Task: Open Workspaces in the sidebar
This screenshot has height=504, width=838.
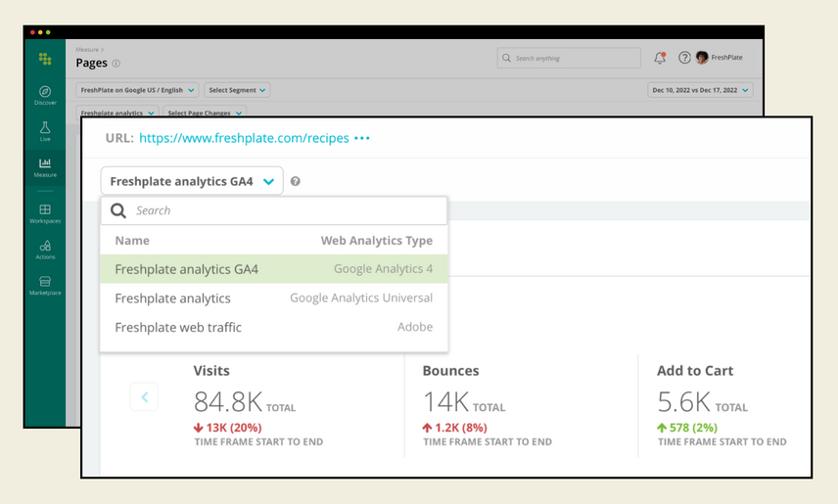Action: point(45,213)
